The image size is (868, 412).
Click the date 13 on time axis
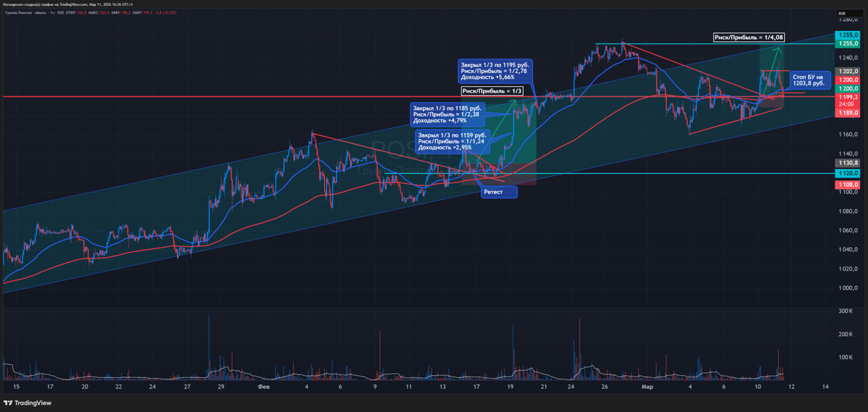(443, 387)
